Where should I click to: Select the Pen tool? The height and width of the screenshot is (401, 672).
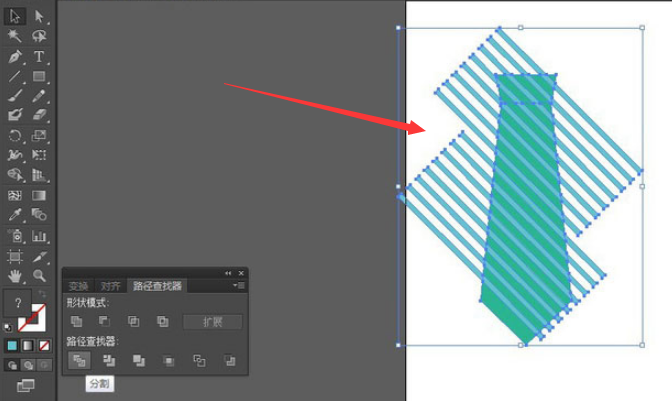(x=15, y=57)
